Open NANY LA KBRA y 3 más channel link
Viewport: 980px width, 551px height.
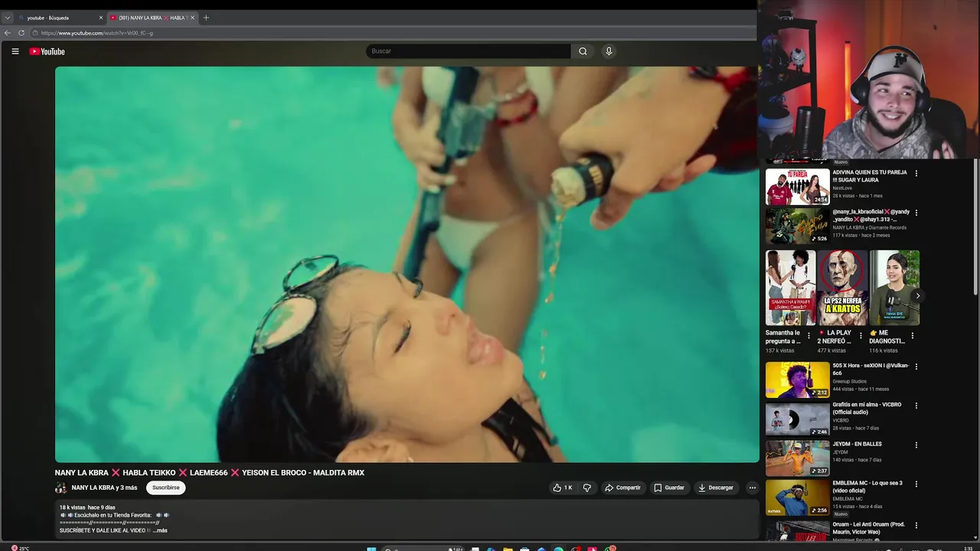click(104, 487)
